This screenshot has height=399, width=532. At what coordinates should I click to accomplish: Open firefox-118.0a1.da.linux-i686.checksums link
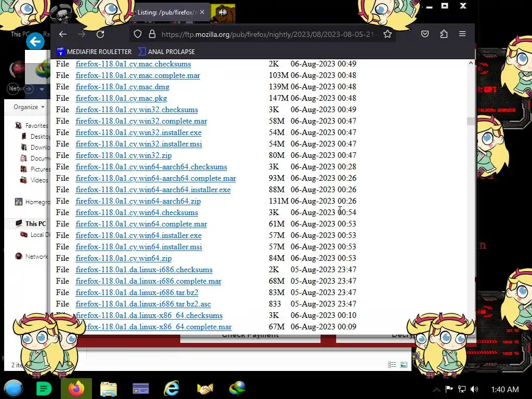click(x=144, y=270)
